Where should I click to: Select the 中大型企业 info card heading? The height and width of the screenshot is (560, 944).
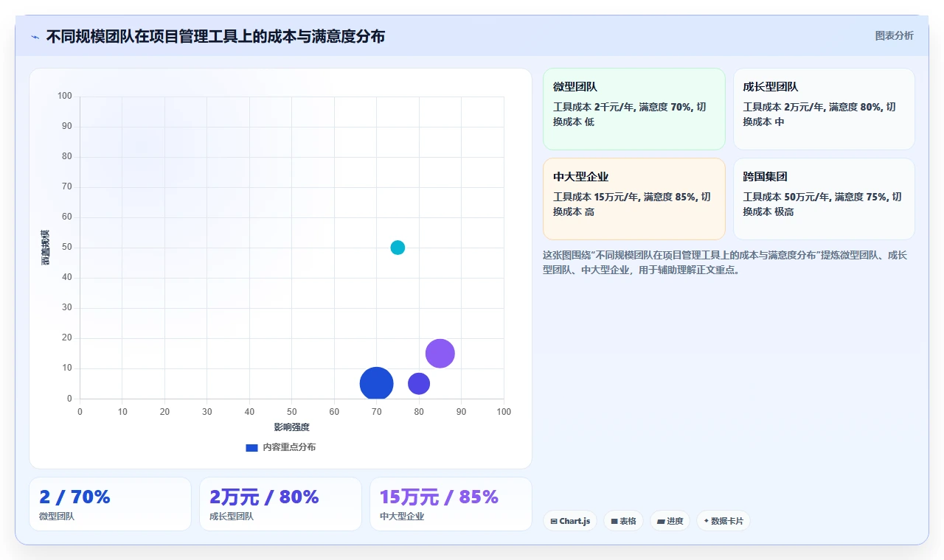pos(581,177)
